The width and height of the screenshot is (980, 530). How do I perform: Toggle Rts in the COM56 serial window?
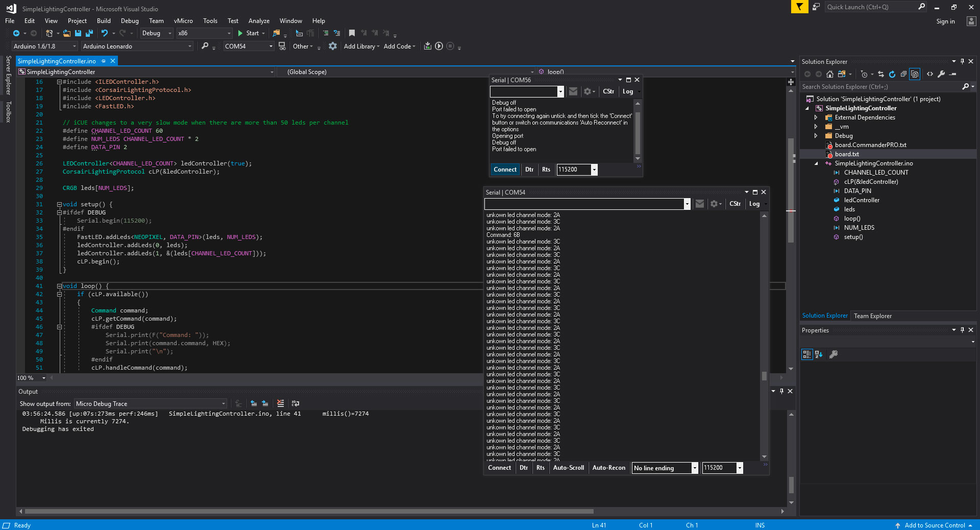546,170
